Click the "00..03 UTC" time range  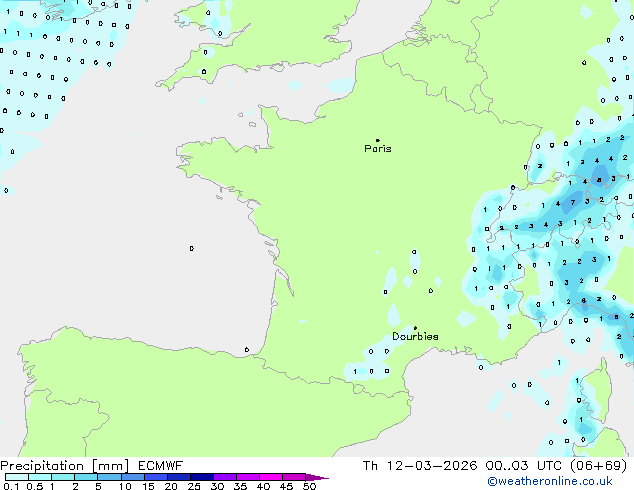pos(524,466)
